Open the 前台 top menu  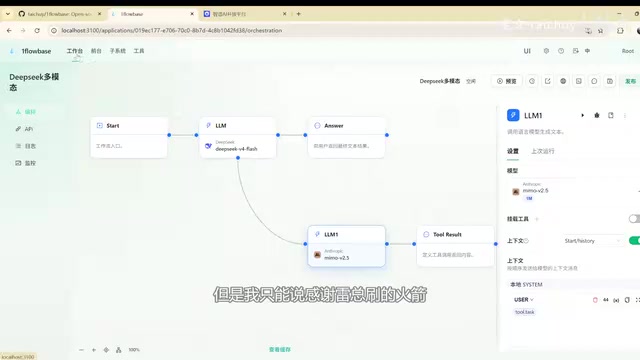click(x=96, y=51)
